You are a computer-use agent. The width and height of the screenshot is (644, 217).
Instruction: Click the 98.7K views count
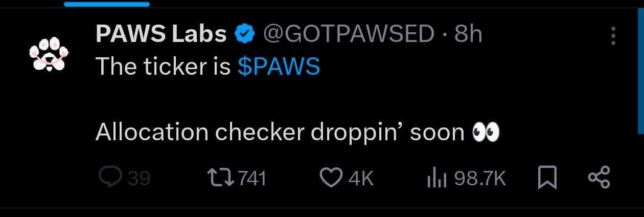coord(480,179)
